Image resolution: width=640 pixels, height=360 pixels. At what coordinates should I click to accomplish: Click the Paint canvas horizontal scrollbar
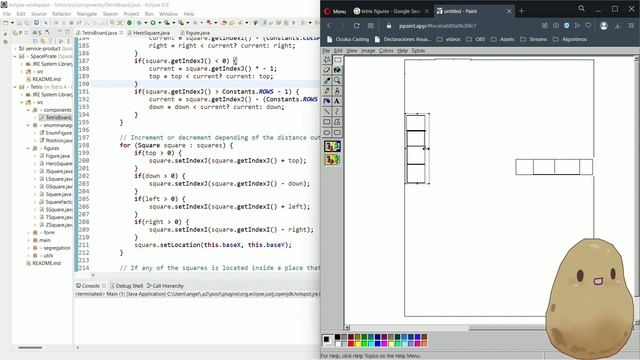[x=489, y=328]
